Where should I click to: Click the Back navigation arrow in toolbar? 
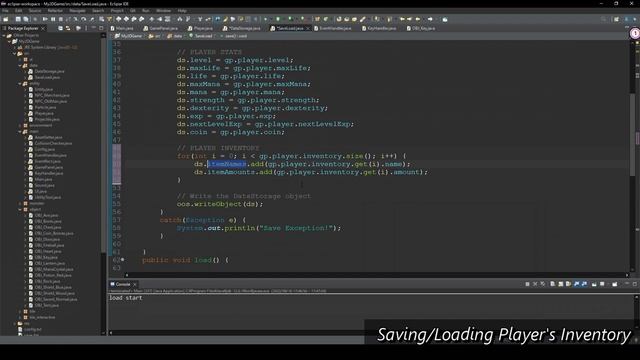click(418, 19)
